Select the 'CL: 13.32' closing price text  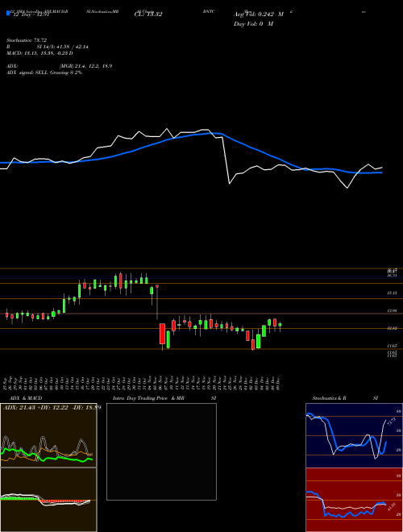click(x=148, y=15)
